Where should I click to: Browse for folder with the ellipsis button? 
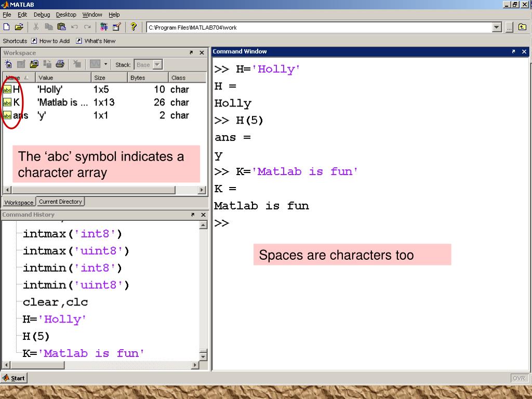(509, 28)
